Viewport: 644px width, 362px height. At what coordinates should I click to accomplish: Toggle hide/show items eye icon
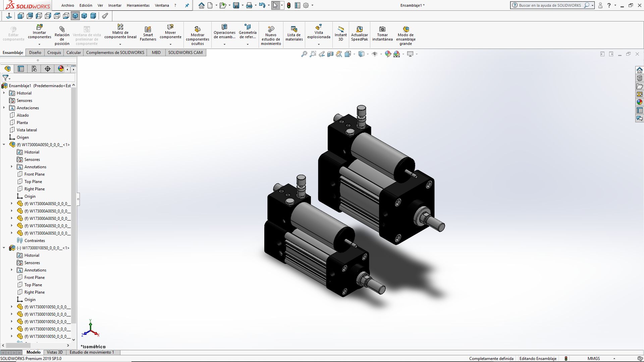pos(375,54)
